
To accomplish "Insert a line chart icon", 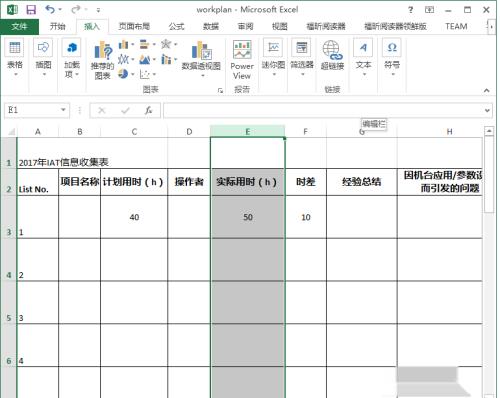I will pos(123,59).
